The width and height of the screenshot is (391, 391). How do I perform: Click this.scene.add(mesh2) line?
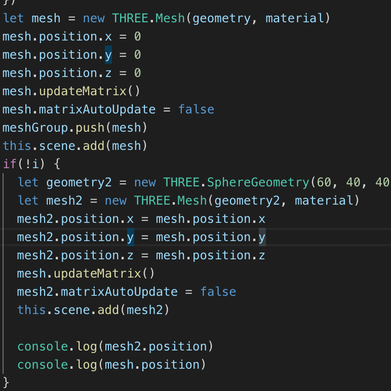(x=93, y=310)
